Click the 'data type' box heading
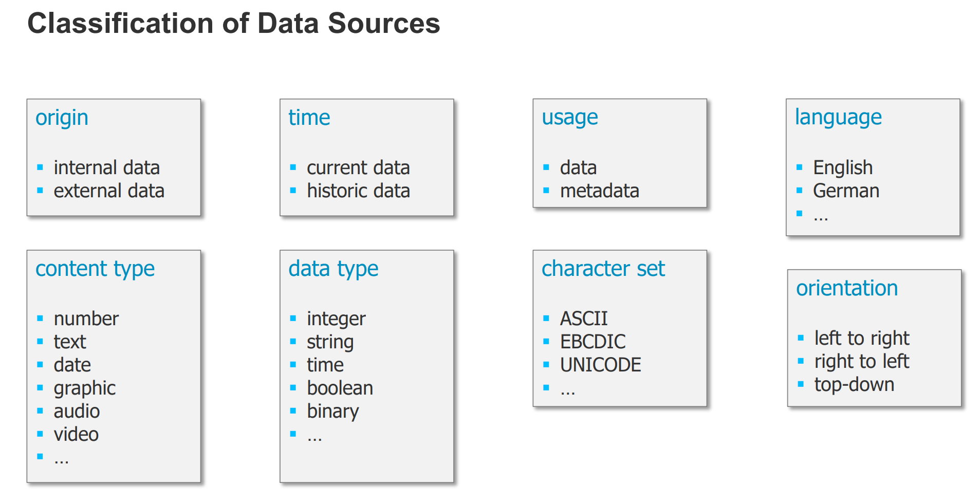Viewport: 980px width, 504px height. click(334, 269)
